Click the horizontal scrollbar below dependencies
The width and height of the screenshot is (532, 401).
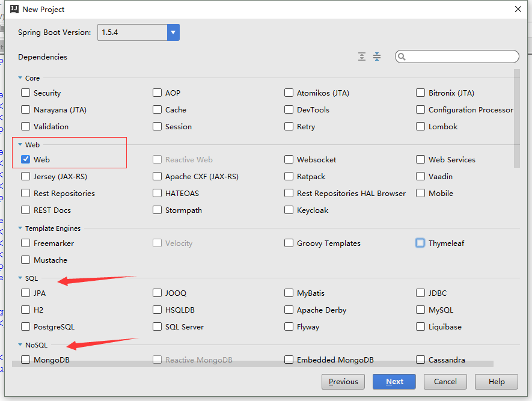[x=252, y=364]
